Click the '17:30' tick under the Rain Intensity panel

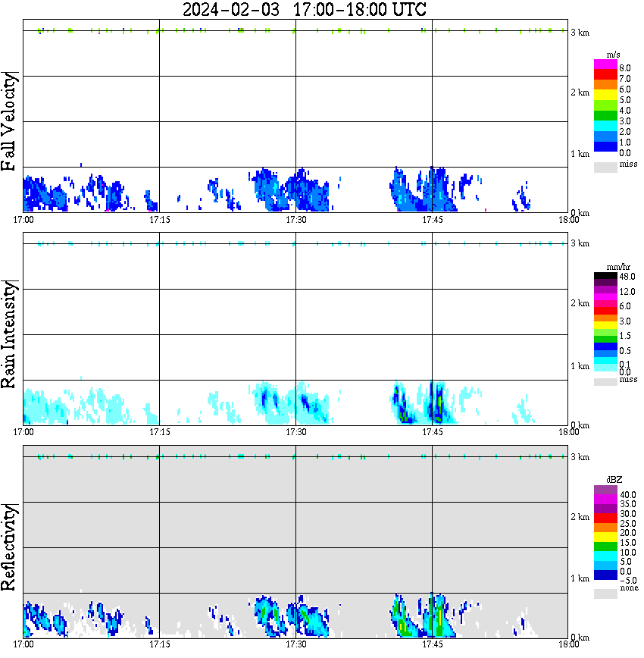(295, 432)
